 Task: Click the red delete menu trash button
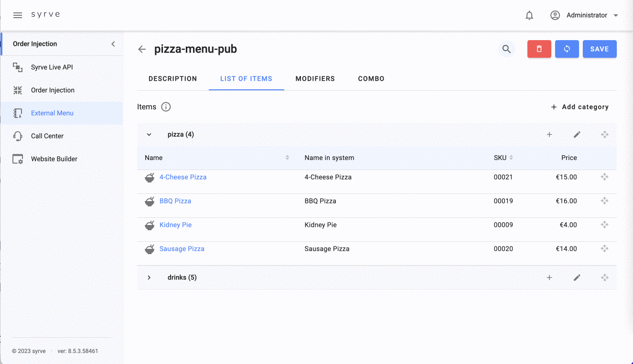(x=539, y=49)
